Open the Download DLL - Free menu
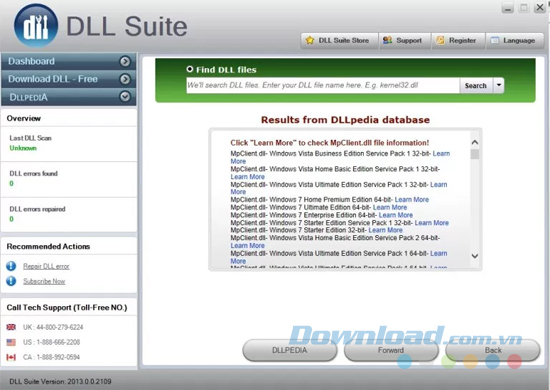The height and width of the screenshot is (390, 550). [x=69, y=79]
